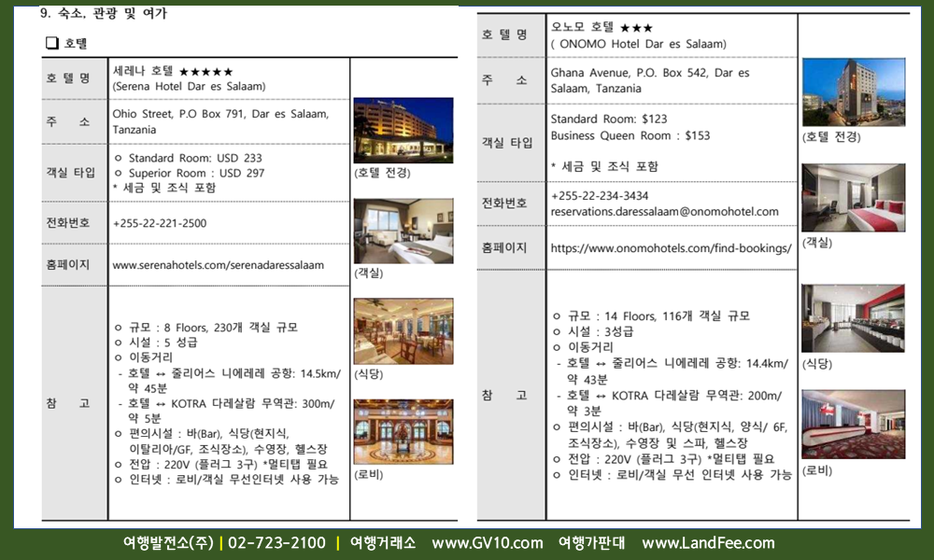Viewport: 934px width, 560px height.
Task: Click the airport distance 14.4km line
Action: point(672,371)
